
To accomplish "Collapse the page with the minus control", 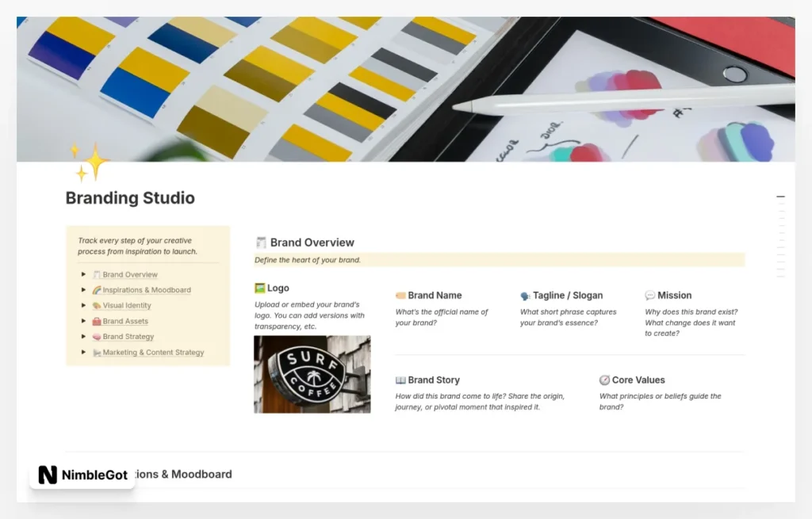I will [x=780, y=196].
